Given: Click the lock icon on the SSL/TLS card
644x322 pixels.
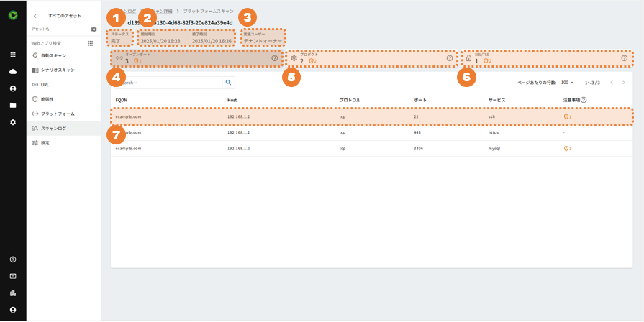Looking at the screenshot, I should (468, 58).
